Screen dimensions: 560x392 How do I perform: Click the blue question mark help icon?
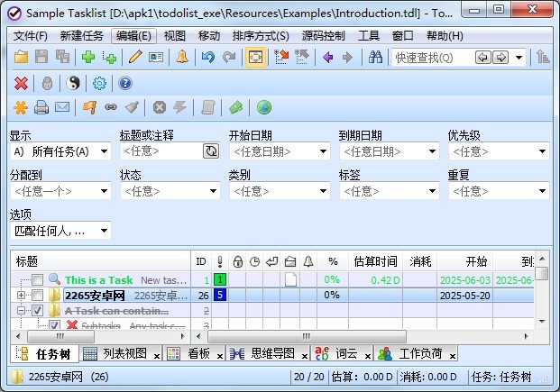[125, 83]
